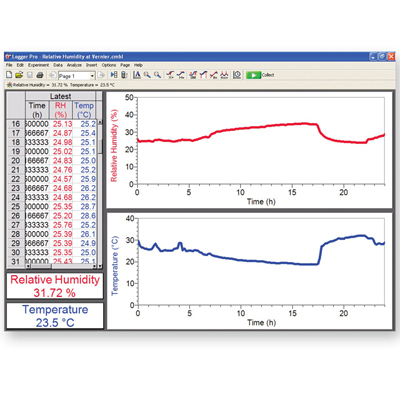Click the data table vertical scrollbar
Screen dimensions: 400x400
click(x=100, y=194)
